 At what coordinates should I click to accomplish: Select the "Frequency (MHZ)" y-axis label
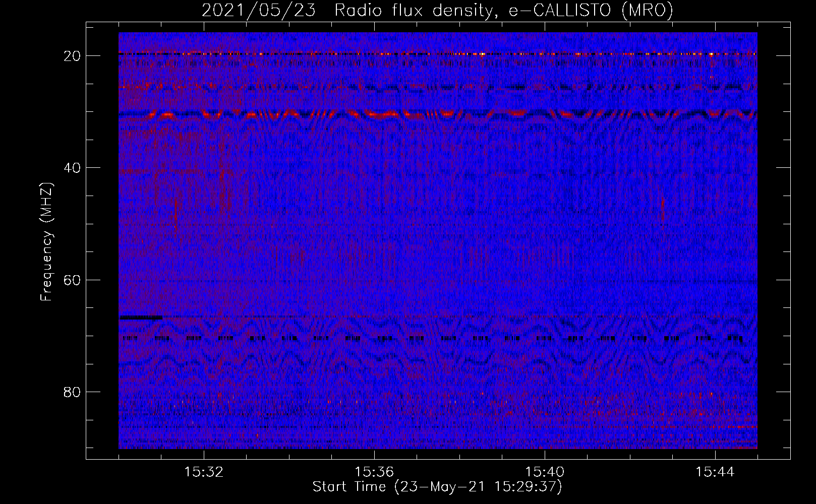46,242
